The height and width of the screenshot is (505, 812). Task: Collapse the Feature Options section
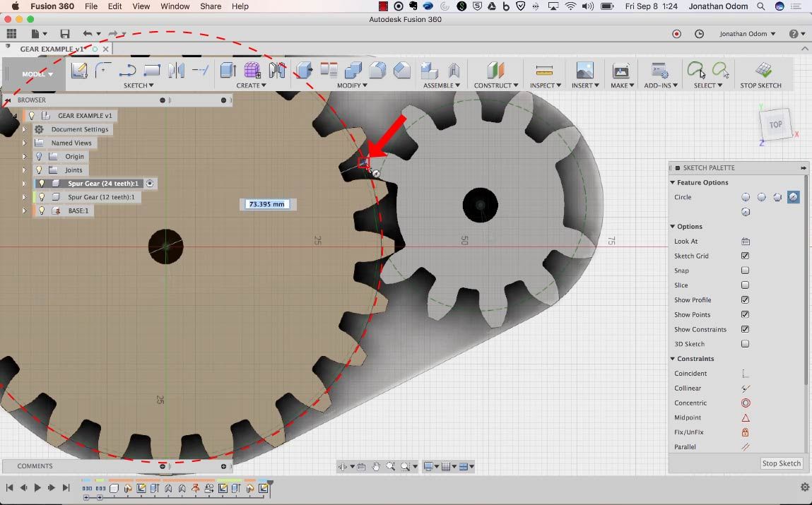click(672, 183)
